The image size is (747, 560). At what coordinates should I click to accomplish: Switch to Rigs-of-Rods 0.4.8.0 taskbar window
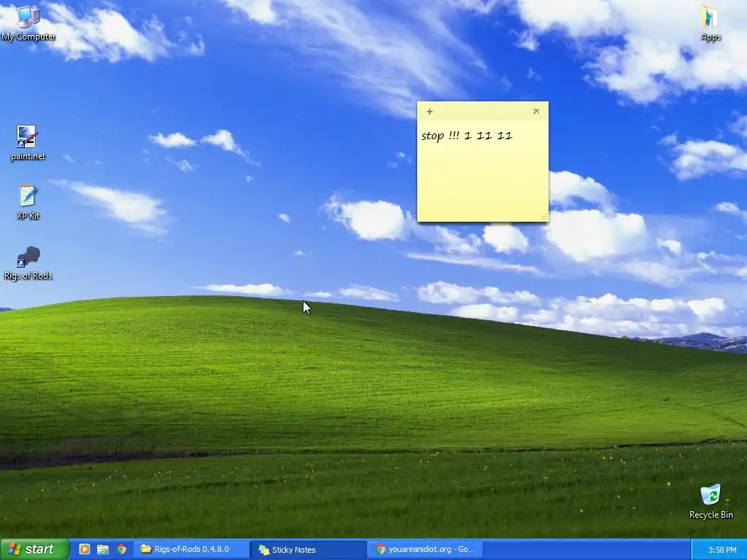click(191, 550)
